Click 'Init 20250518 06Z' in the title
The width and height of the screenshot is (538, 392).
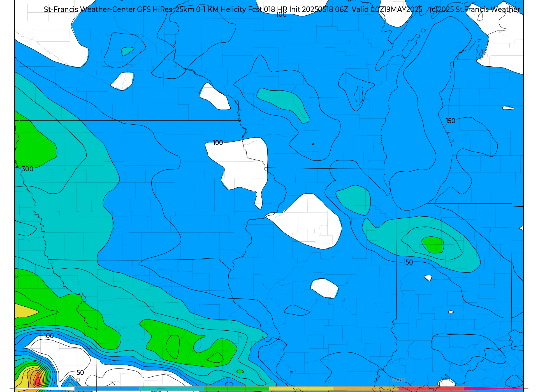click(x=318, y=10)
